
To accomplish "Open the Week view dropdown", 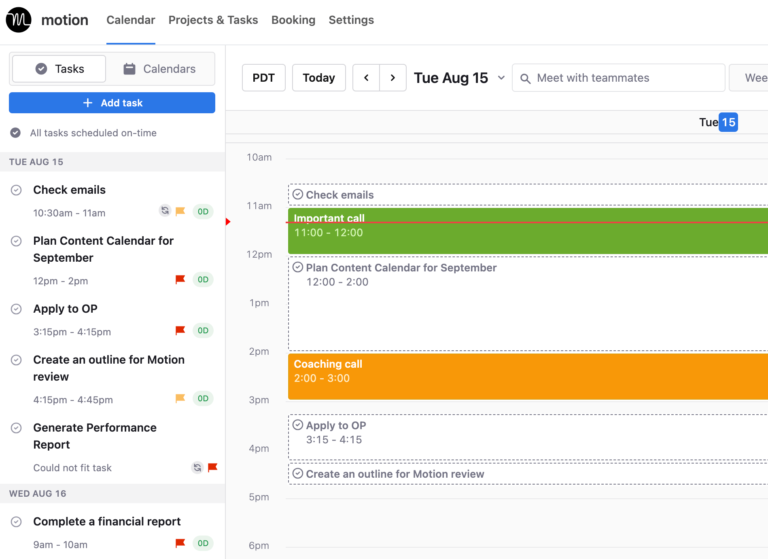I will coord(750,78).
